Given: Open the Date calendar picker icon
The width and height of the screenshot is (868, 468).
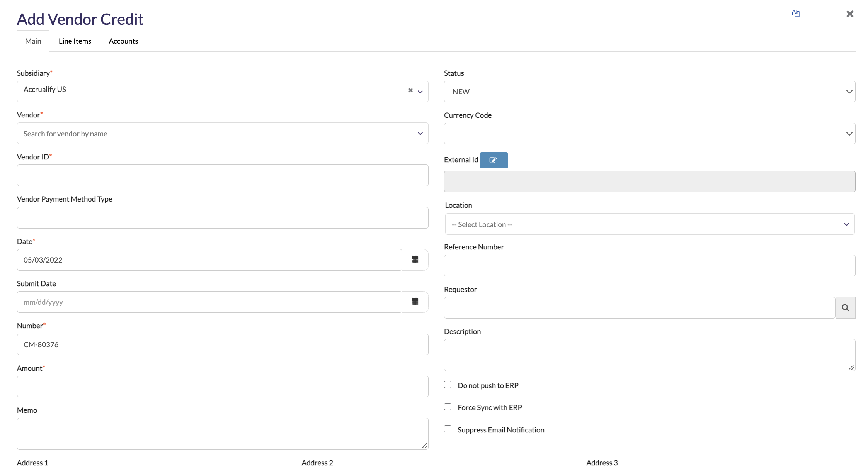Looking at the screenshot, I should (415, 260).
